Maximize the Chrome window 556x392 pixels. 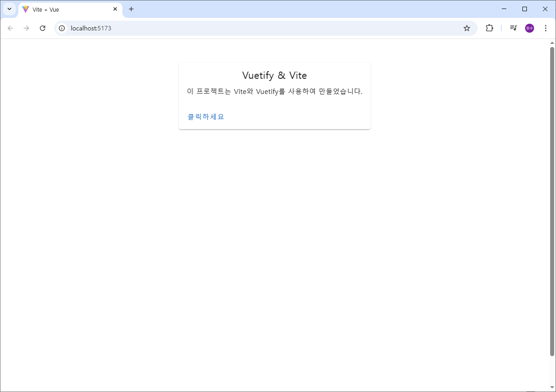coord(525,9)
